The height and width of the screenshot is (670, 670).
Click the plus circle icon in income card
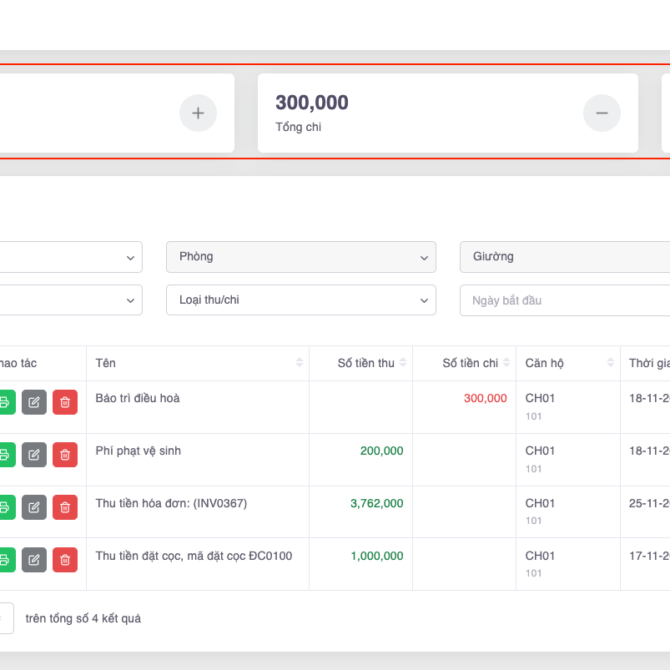tap(197, 113)
